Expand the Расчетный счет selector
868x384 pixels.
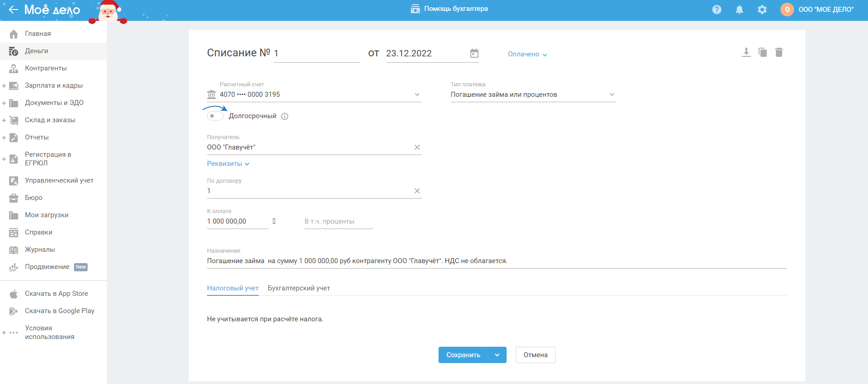click(x=417, y=95)
